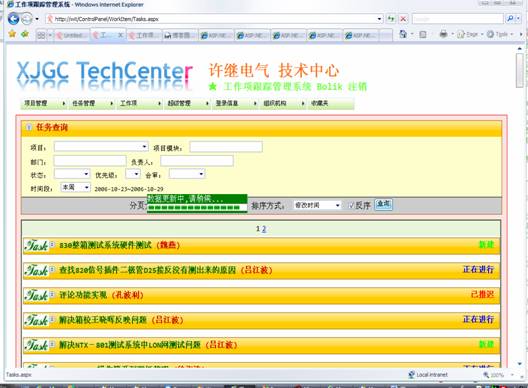Open the task 解决NTX-801测试系统中LON网测试问题
The height and width of the screenshot is (388, 528).
(130, 345)
